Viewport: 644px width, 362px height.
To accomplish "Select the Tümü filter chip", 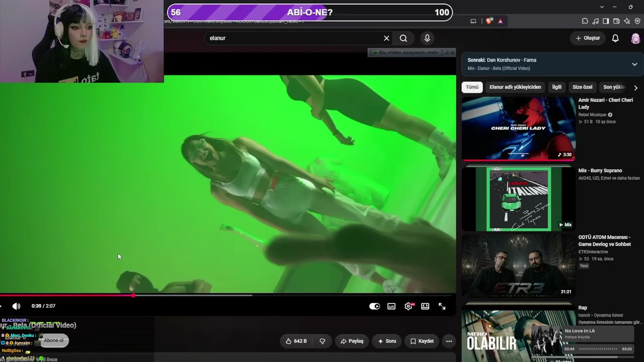I will tap(472, 87).
